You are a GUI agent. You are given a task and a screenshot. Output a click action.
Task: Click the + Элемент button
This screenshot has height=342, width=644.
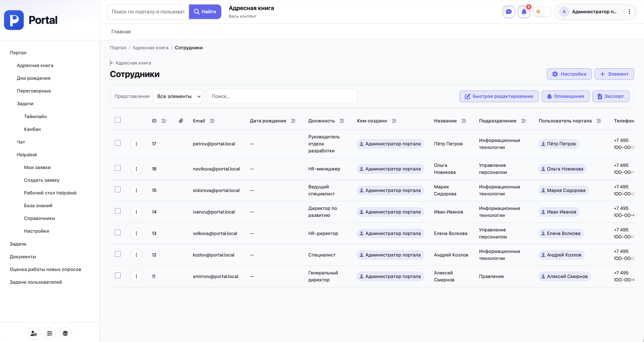614,74
